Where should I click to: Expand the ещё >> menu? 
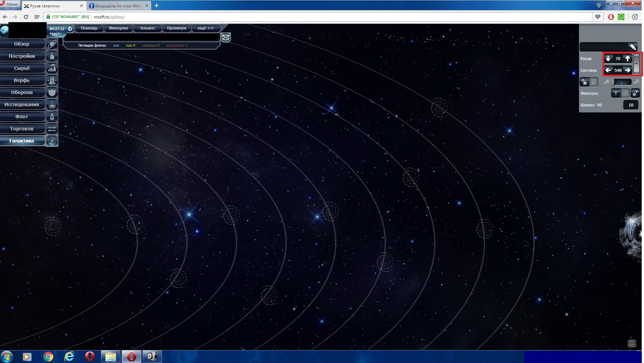tap(206, 28)
